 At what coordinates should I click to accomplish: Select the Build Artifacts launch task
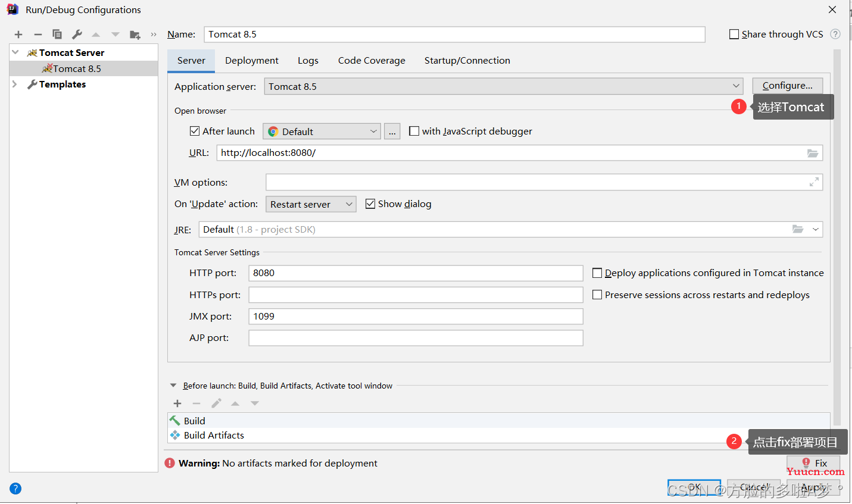point(498,435)
